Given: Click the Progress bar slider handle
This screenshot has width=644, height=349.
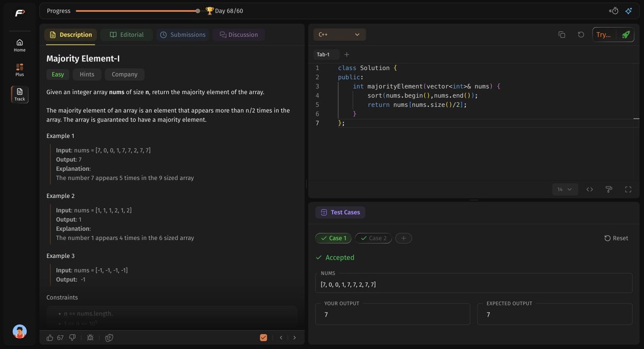Looking at the screenshot, I should pos(198,11).
